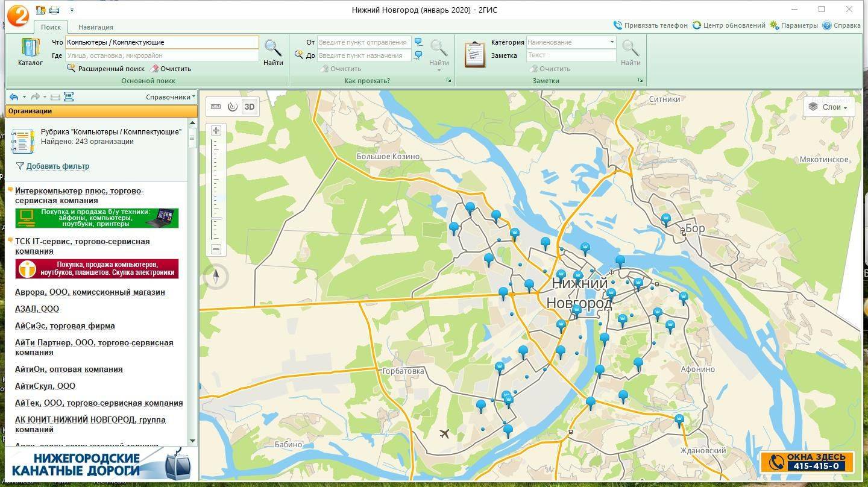Switch to the Поиск tab
Screen dimensions: 868x487
tap(51, 27)
